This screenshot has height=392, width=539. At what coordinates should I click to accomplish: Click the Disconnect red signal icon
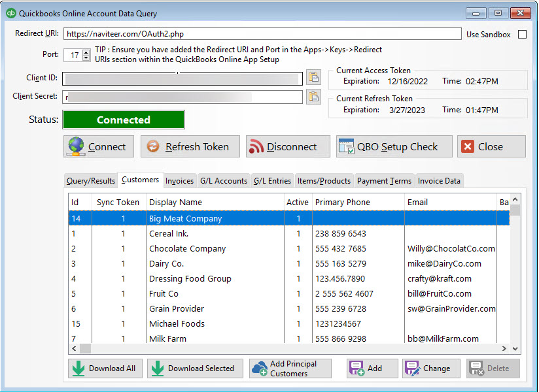click(256, 146)
